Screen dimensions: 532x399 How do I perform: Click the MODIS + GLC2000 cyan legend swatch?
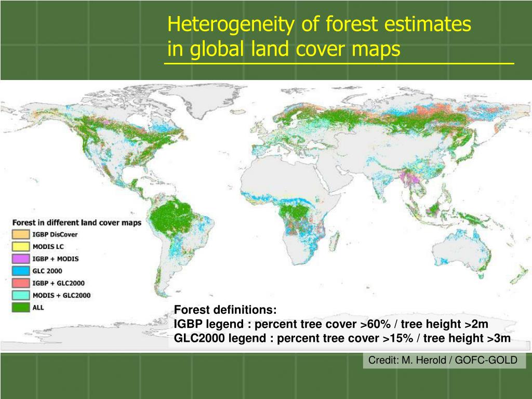coord(21,295)
